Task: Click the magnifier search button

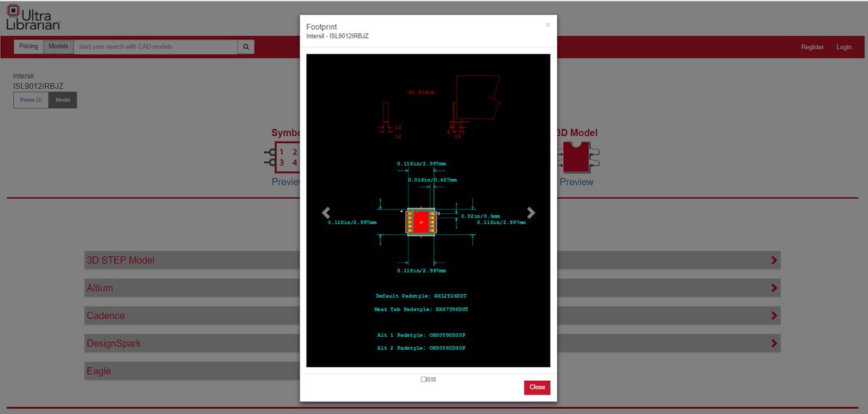Action: 246,47
